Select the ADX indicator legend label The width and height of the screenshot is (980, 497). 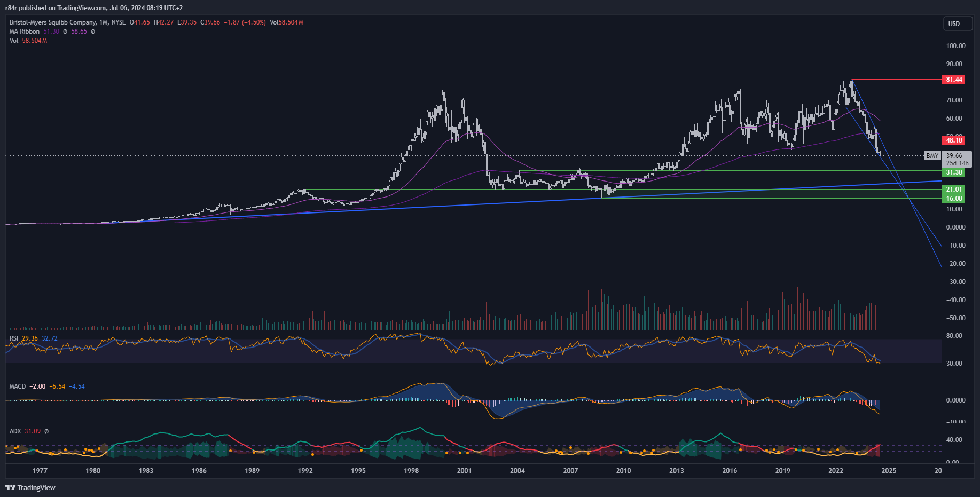[15, 431]
